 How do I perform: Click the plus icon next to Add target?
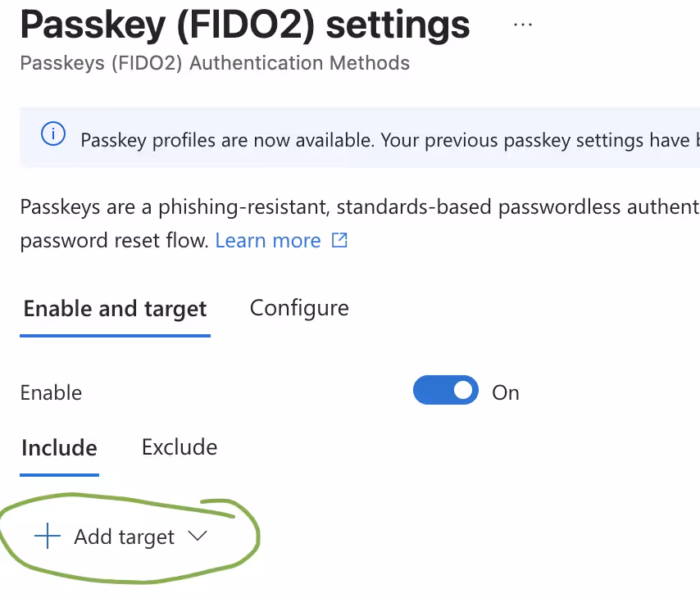pos(48,536)
